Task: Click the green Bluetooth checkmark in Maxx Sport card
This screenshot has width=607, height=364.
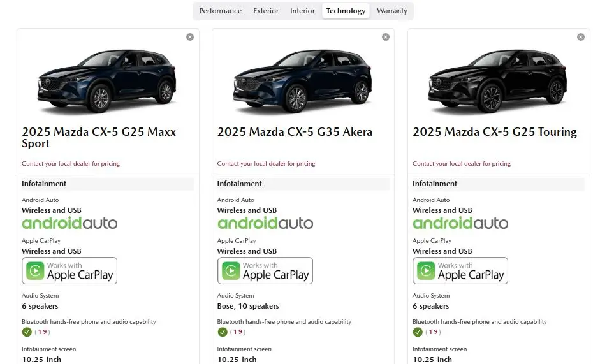Action: tap(27, 332)
